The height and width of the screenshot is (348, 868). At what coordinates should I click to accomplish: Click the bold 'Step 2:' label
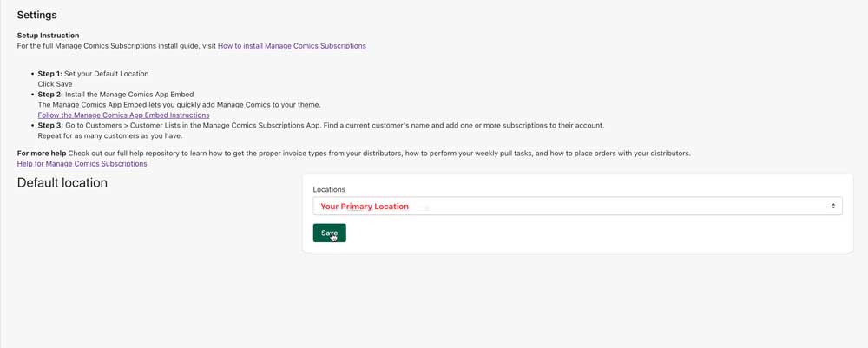(50, 95)
